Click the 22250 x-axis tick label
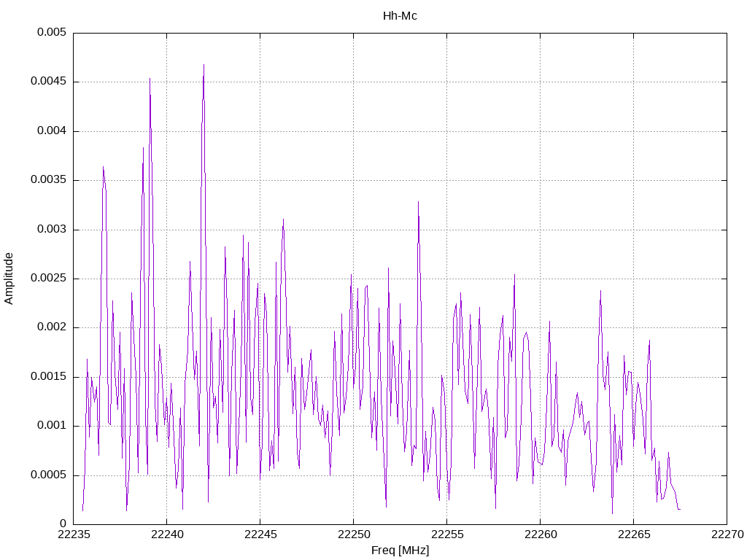The height and width of the screenshot is (560, 747). [353, 534]
